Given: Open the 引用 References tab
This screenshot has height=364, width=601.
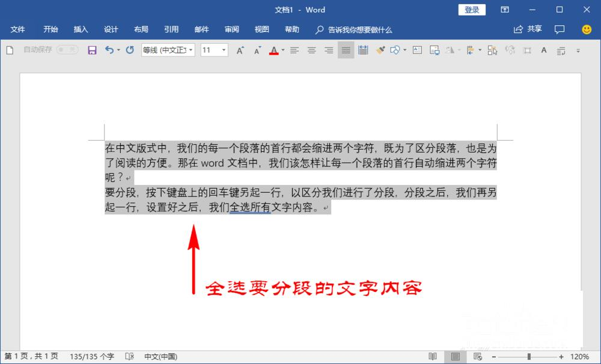Looking at the screenshot, I should click(171, 29).
